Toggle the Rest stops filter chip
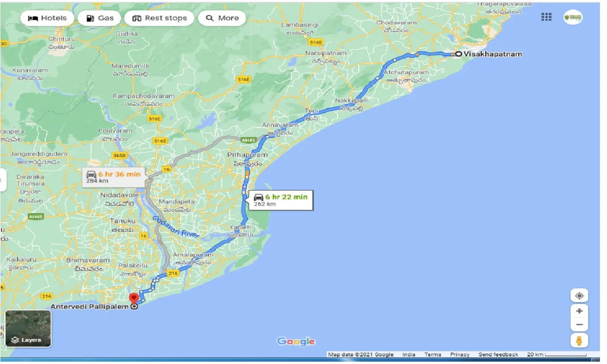 [x=159, y=18]
